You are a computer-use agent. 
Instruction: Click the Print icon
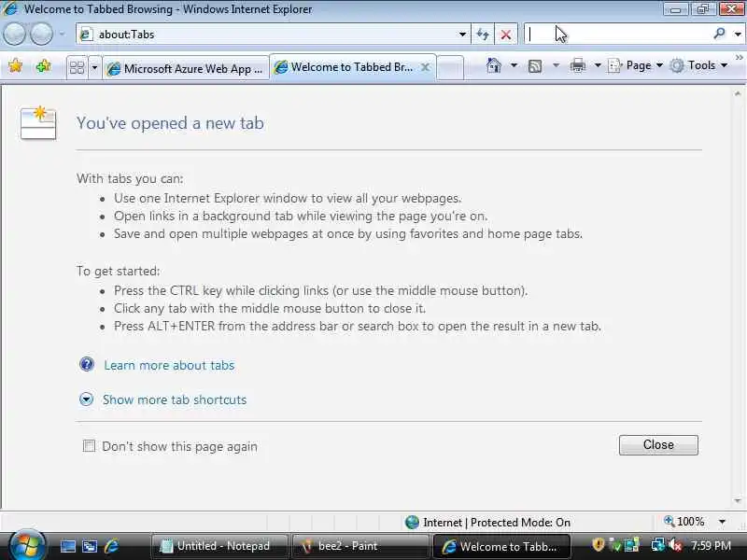click(577, 65)
